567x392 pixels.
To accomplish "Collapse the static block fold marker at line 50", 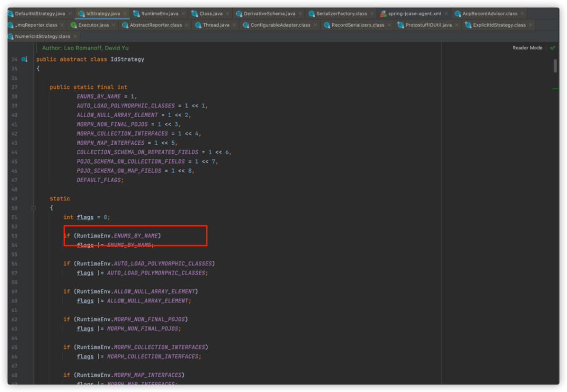I will [x=34, y=208].
